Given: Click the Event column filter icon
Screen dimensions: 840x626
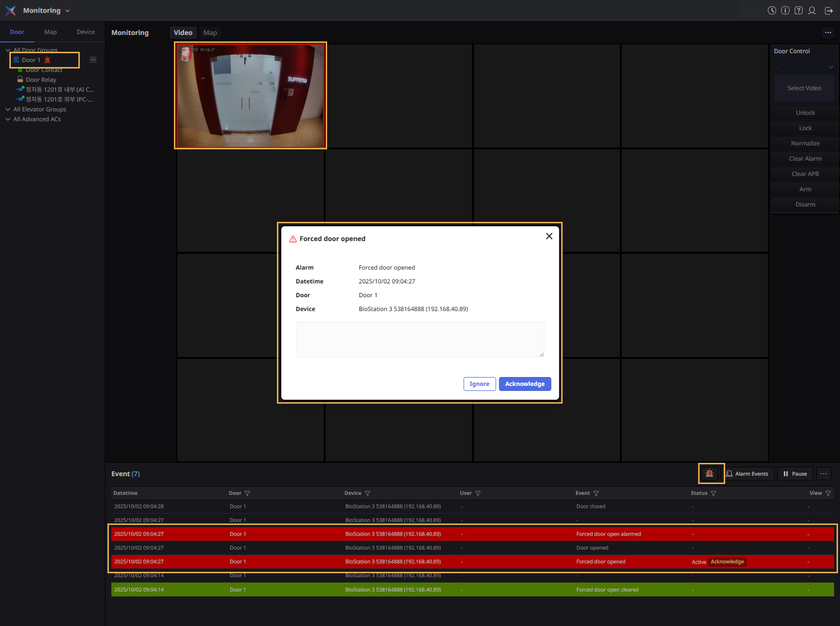Looking at the screenshot, I should click(596, 493).
